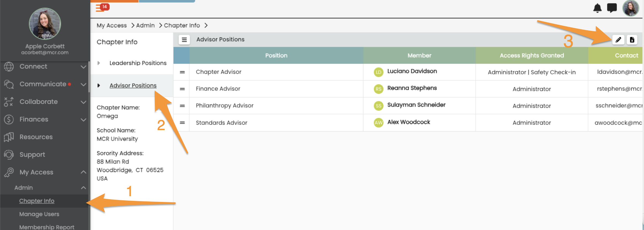The width and height of the screenshot is (644, 230).
Task: Click the drag handle for Finance Advisor row
Action: click(x=182, y=89)
